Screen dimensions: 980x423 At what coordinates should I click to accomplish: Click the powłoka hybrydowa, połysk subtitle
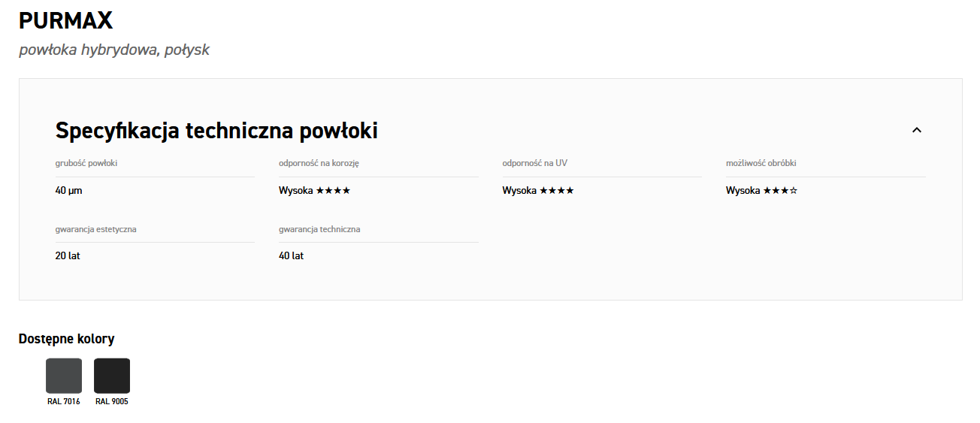click(x=114, y=50)
